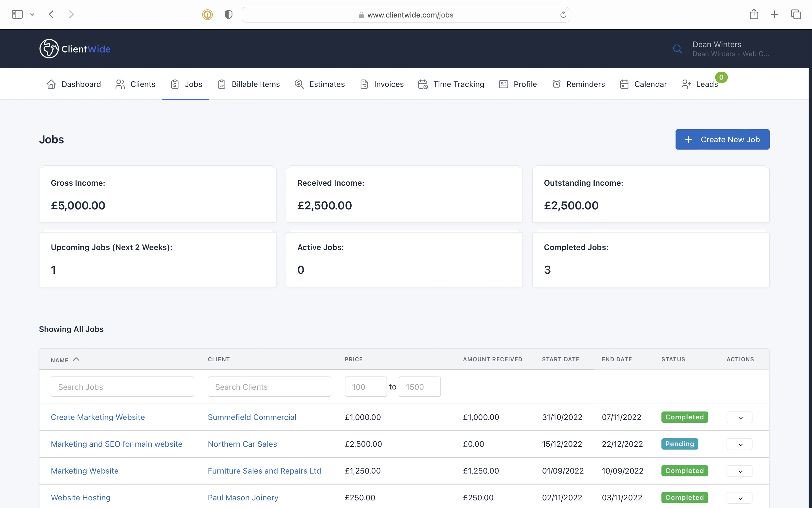Click the AMOUNT RECEIVED column header
812x508 pixels.
[x=493, y=360]
